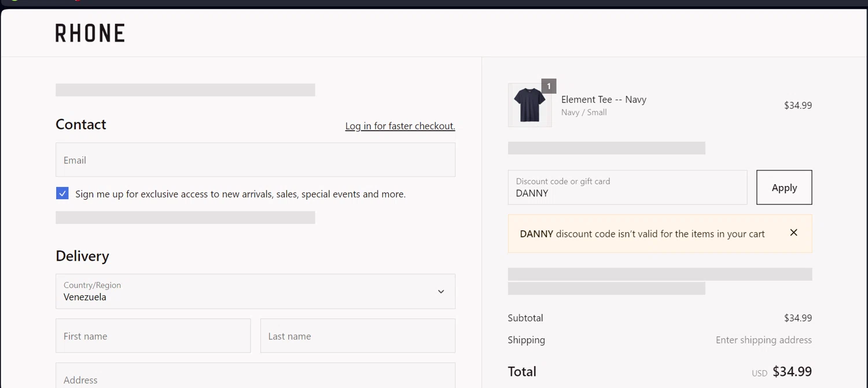Click the Address input field
The width and height of the screenshot is (868, 388).
[x=255, y=379]
